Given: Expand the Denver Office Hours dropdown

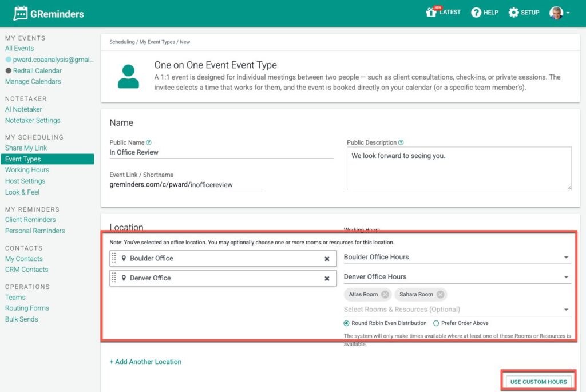Looking at the screenshot, I should coord(566,277).
